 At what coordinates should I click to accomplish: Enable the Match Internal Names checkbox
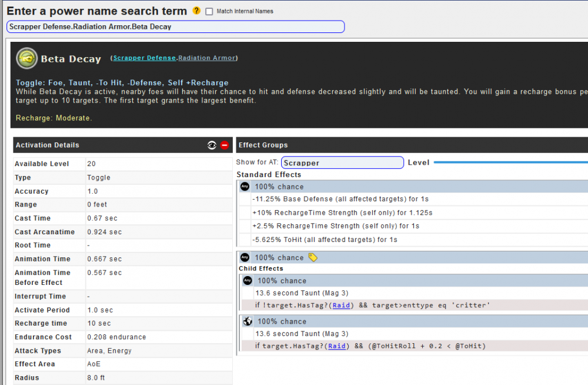pyautogui.click(x=209, y=12)
